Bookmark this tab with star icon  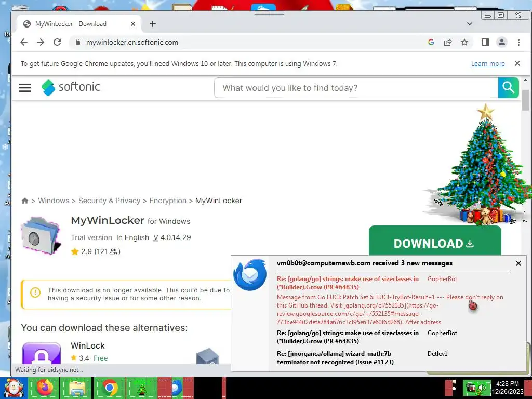464,42
